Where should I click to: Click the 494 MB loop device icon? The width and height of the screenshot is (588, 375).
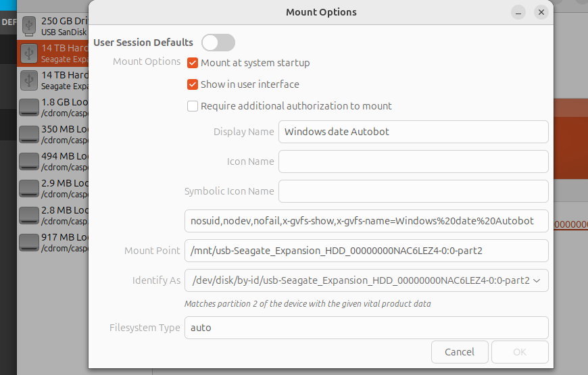tap(29, 161)
